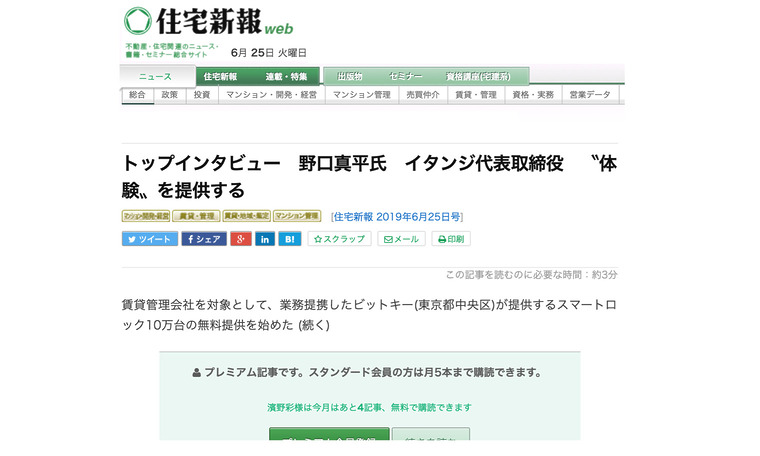Open the ニュース main tab
The width and height of the screenshot is (760, 456).
pyautogui.click(x=154, y=76)
